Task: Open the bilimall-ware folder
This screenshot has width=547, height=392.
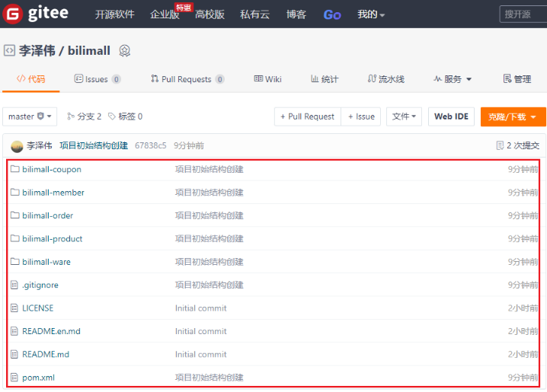Action: 46,262
